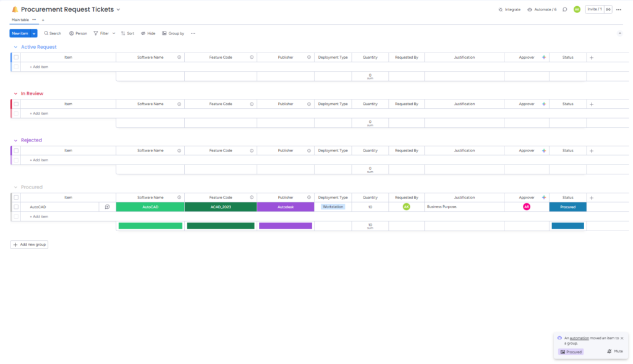
Task: Open Automate center with 6 automations
Action: point(542,9)
